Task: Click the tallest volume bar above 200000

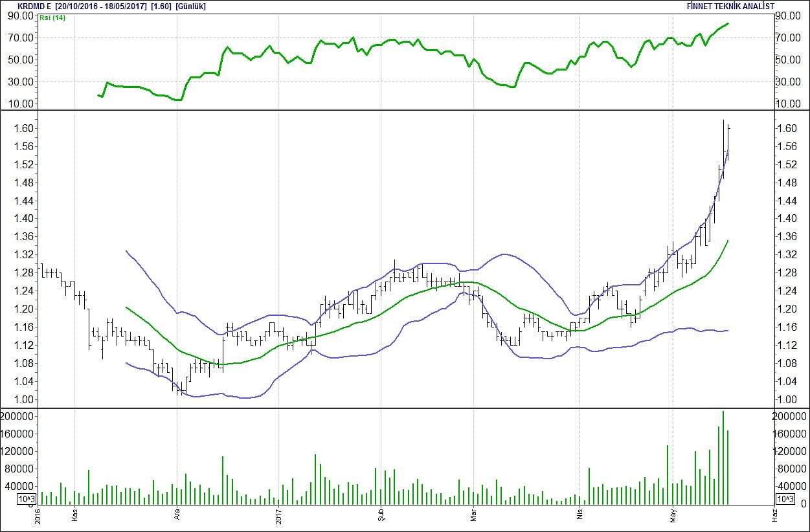Action: [x=723, y=458]
